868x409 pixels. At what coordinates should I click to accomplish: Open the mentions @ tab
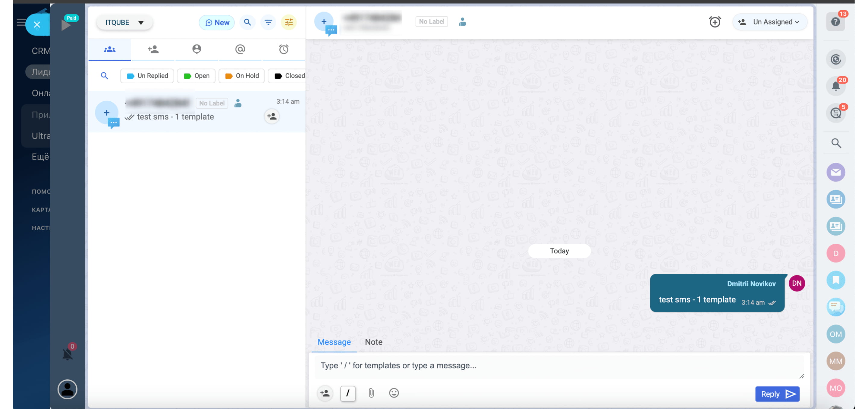pyautogui.click(x=240, y=49)
